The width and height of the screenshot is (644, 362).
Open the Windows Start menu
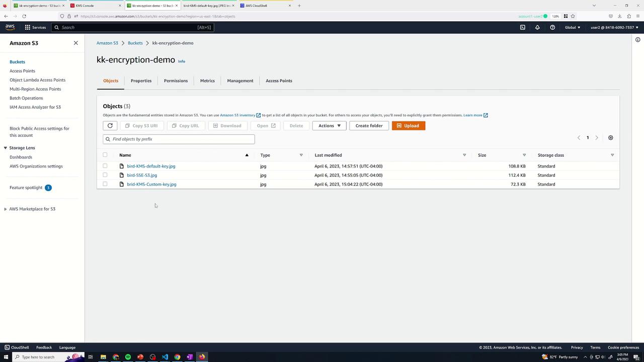[6, 357]
